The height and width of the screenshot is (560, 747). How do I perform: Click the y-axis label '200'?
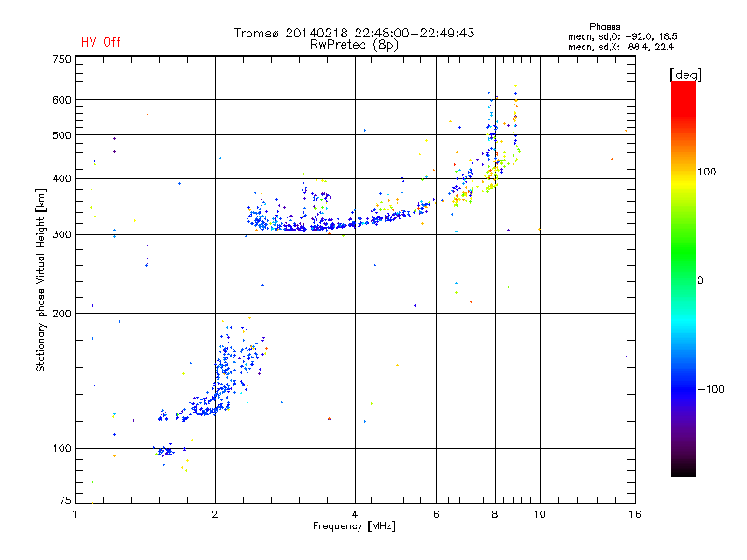tap(62, 314)
